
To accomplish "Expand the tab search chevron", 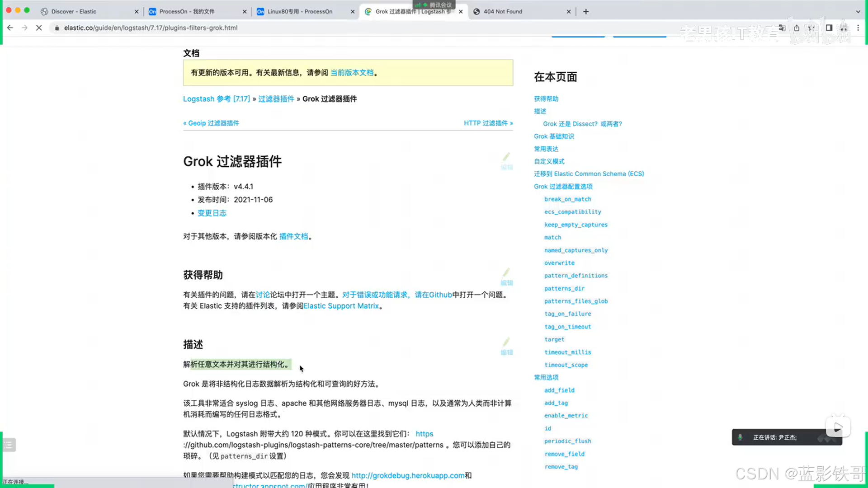I will pos(858,11).
